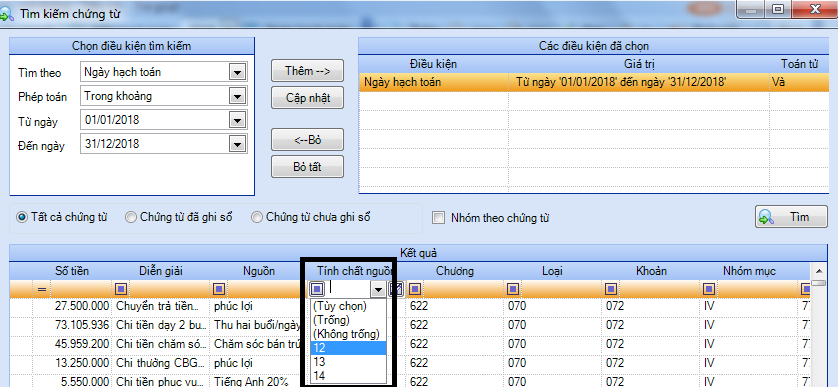
Task: Pick (Không trống) from filter list
Action: click(348, 334)
